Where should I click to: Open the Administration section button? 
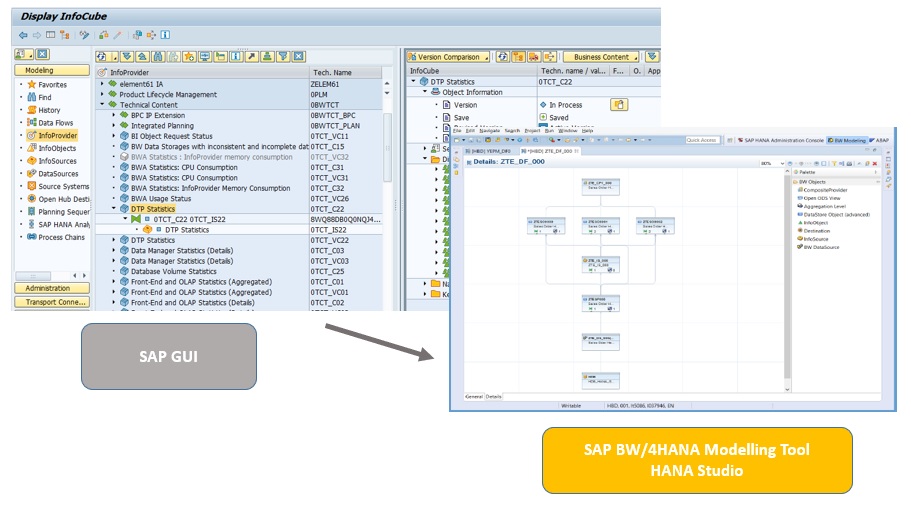click(x=52, y=288)
